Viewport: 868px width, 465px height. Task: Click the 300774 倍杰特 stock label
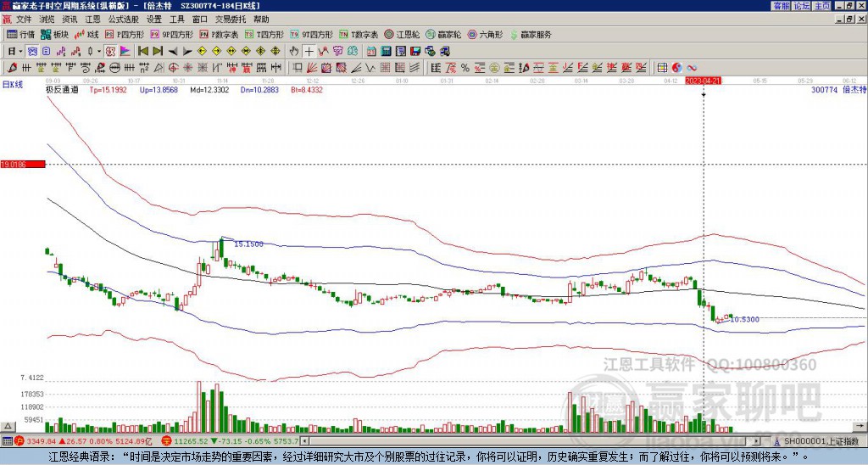pyautogui.click(x=838, y=89)
